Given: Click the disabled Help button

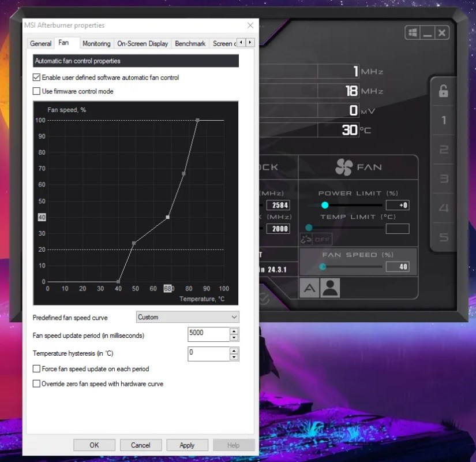Looking at the screenshot, I should coord(234,445).
